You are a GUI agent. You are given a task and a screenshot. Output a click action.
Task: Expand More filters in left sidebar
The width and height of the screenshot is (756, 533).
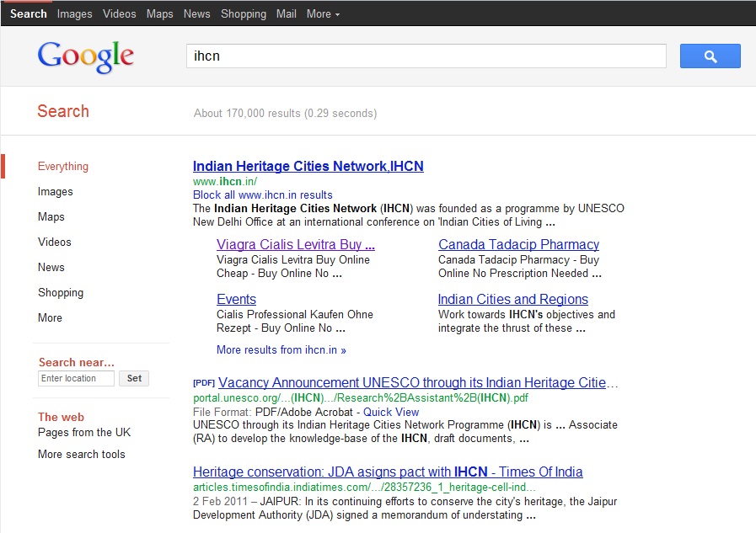(x=50, y=317)
